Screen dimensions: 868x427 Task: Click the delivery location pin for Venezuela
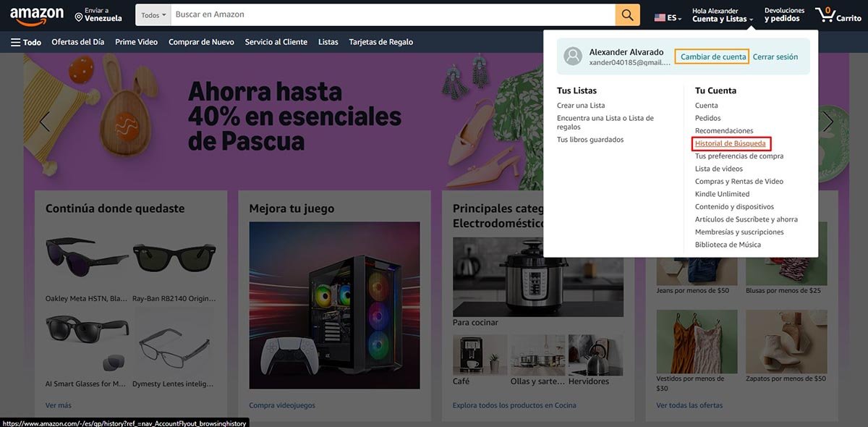(x=80, y=14)
